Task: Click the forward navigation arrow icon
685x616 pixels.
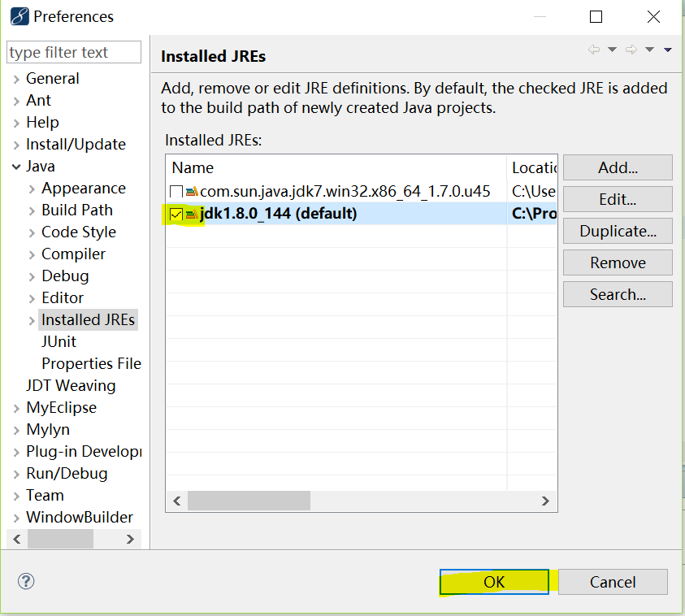Action: pyautogui.click(x=631, y=50)
